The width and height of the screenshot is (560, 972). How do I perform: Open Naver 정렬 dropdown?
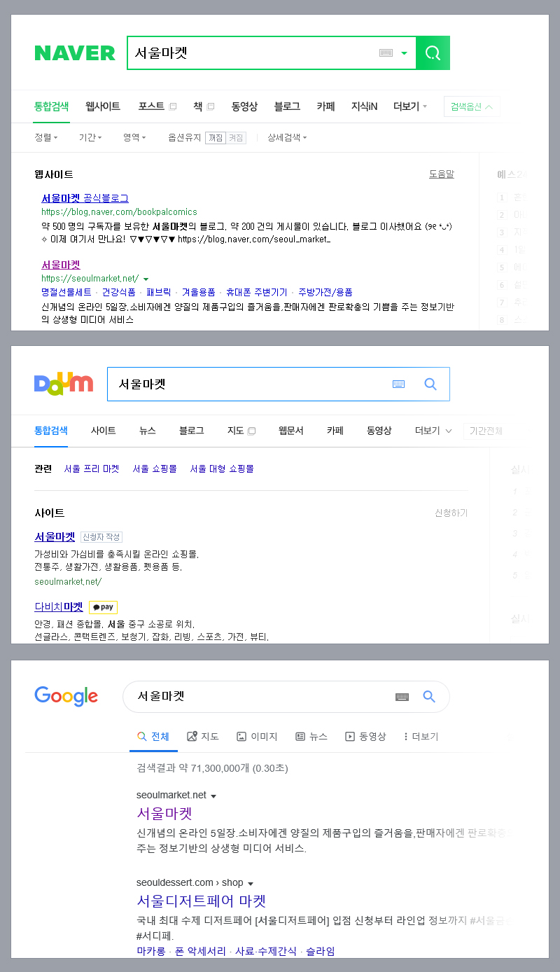tap(46, 138)
